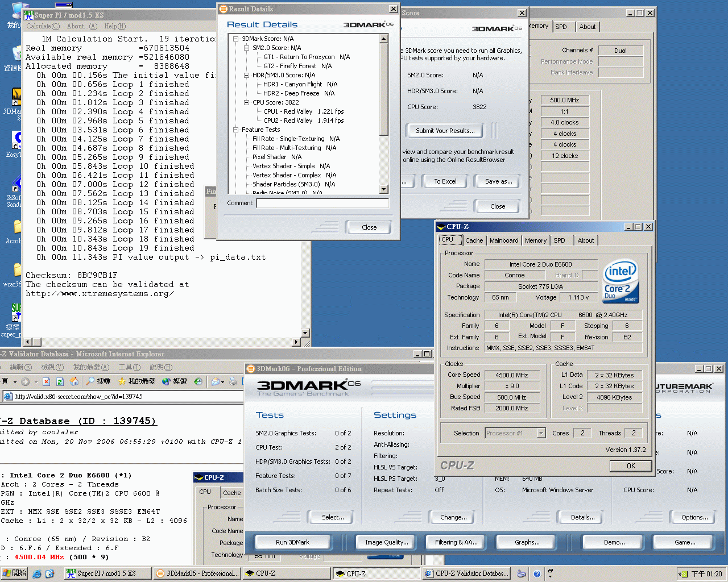This screenshot has height=582, width=728.
Task: Click scroll down arrow in Result Details tree
Action: (x=384, y=189)
